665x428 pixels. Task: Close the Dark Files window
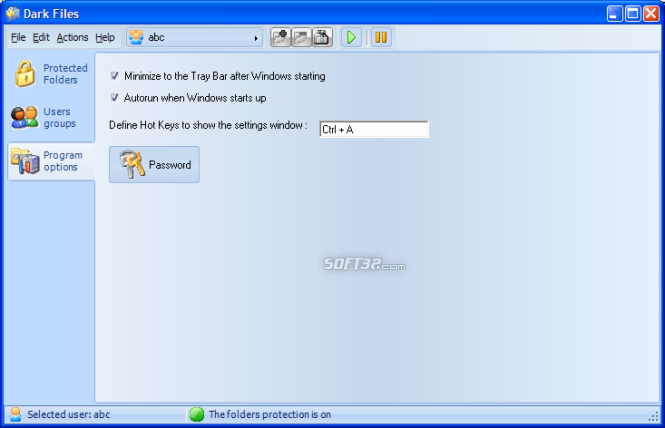[651, 14]
